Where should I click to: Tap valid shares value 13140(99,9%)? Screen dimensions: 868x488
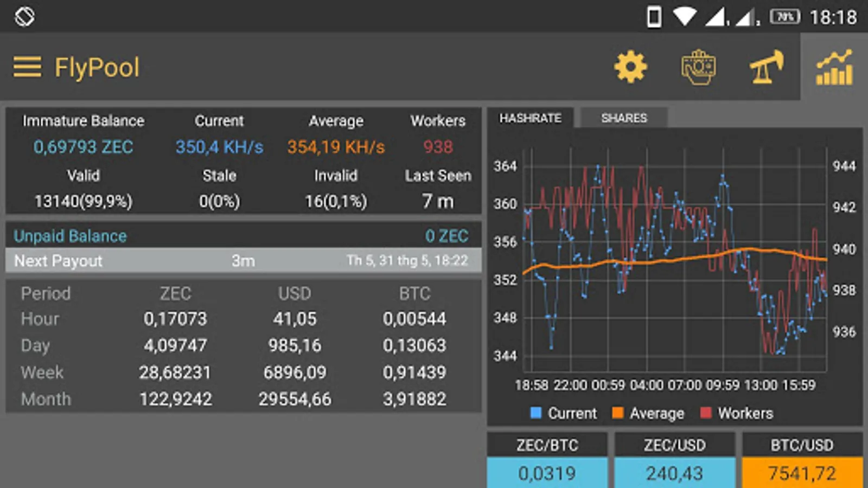[83, 201]
